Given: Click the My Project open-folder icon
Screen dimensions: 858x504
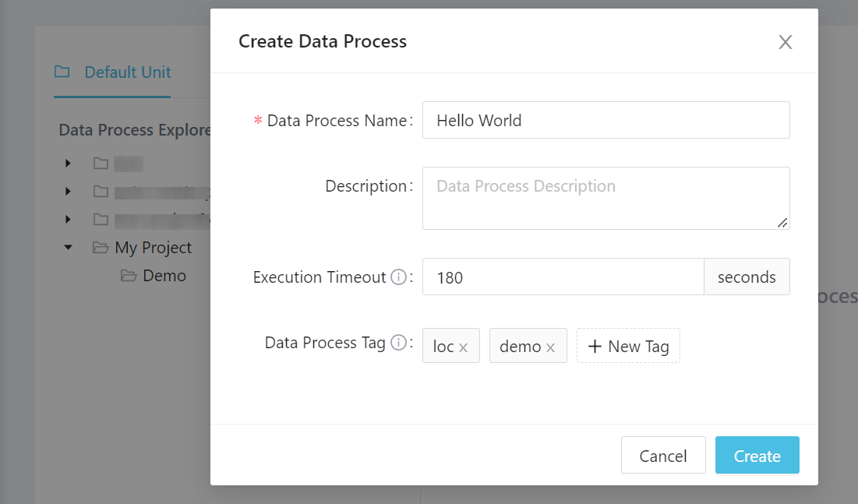Looking at the screenshot, I should (100, 248).
